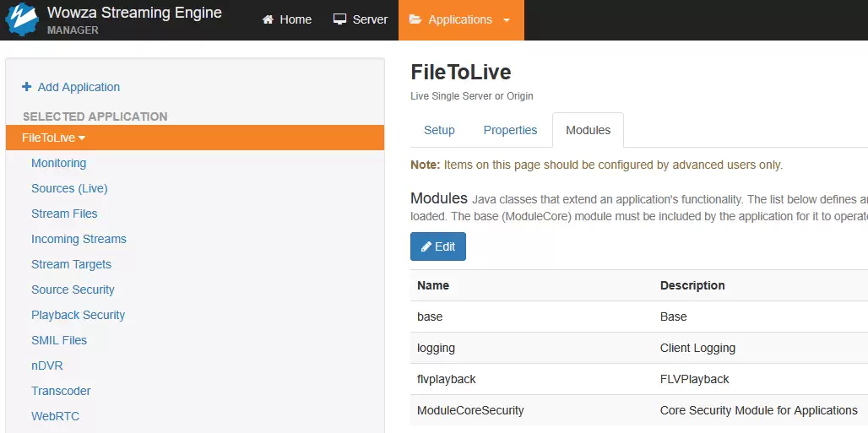Click the Edit modules button
868x433 pixels.
click(438, 246)
